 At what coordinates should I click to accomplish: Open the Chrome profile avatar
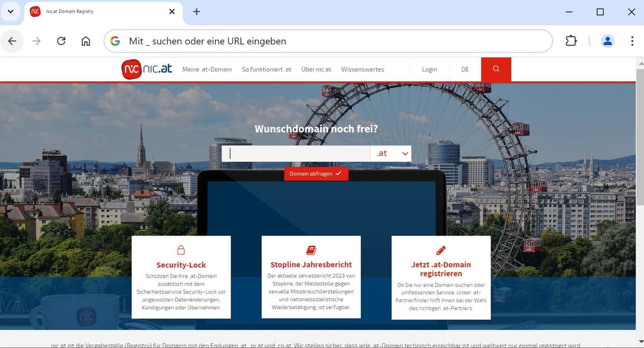pos(607,41)
